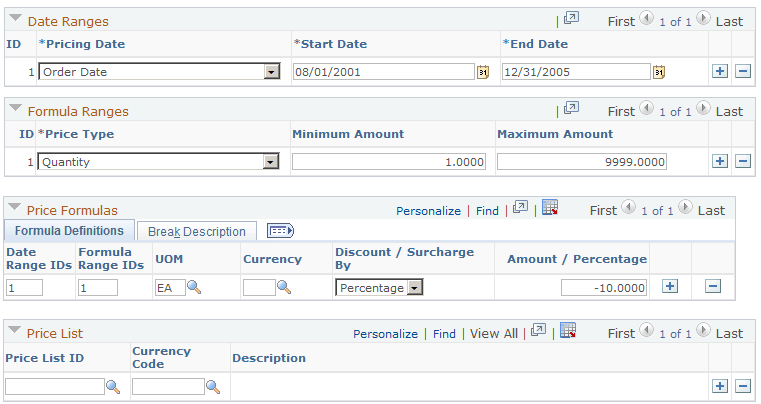
Task: Open Price List grid in new window
Action: pyautogui.click(x=538, y=330)
